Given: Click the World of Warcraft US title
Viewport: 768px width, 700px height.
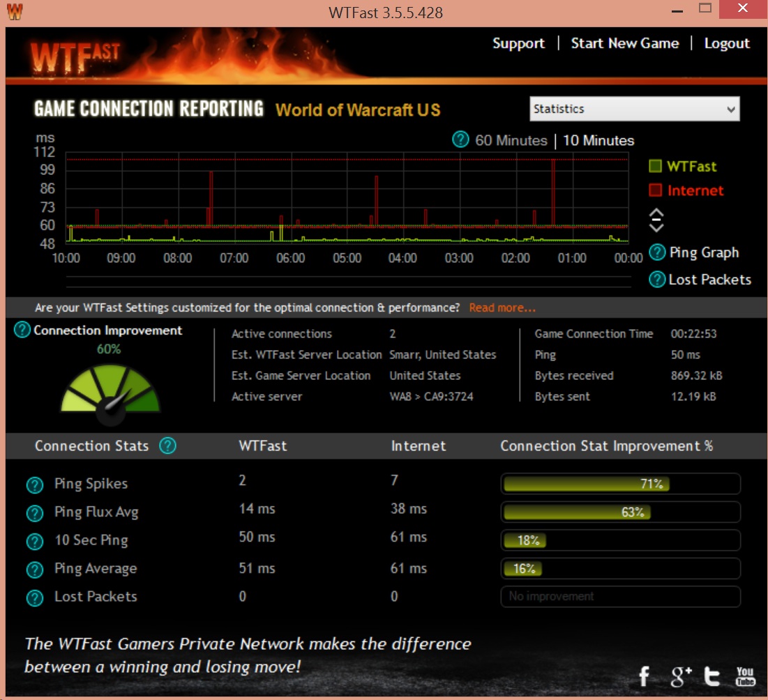Looking at the screenshot, I should coord(358,110).
